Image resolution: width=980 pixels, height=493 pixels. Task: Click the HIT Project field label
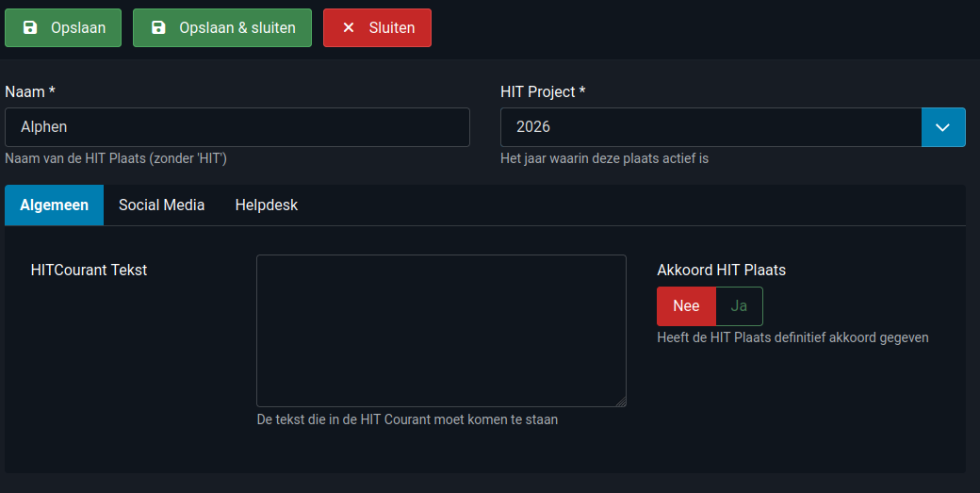[x=543, y=91]
